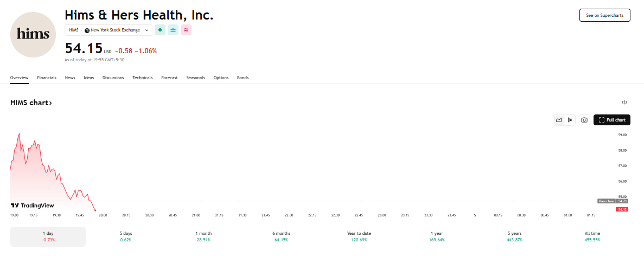Click the red 54.12 price label
Viewport: 644px width, 256px height.
pos(622,210)
